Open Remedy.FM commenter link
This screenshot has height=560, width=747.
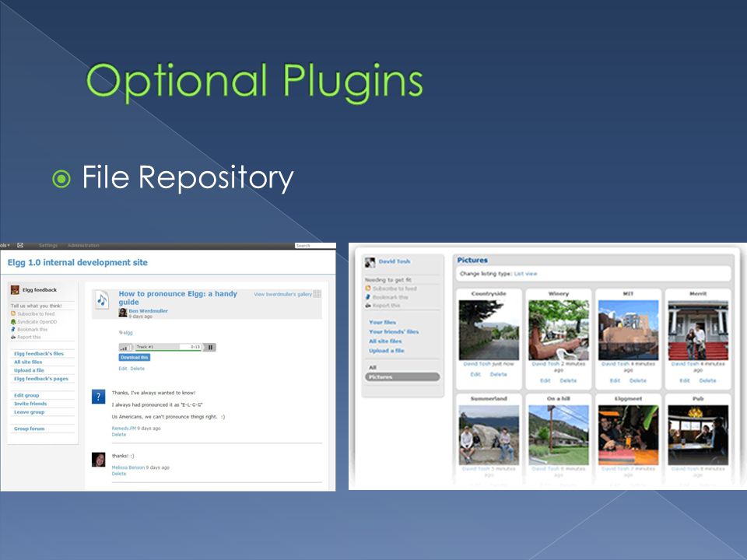[124, 429]
